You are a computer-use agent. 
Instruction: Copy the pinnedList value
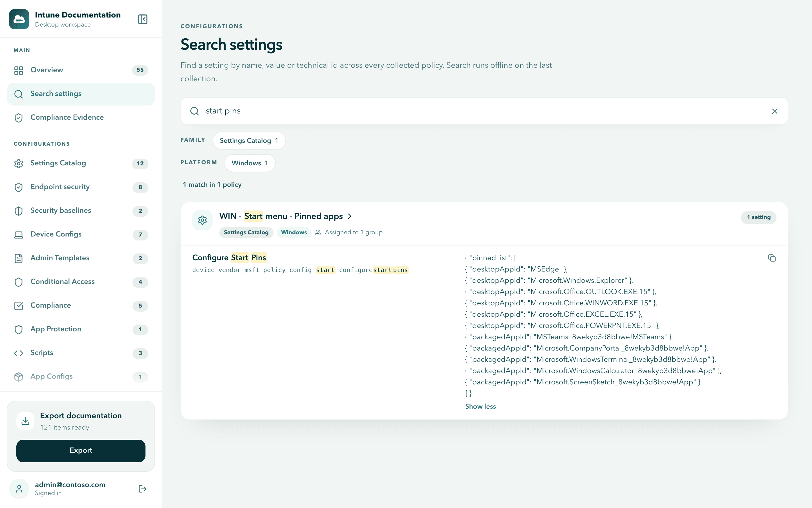pos(772,258)
